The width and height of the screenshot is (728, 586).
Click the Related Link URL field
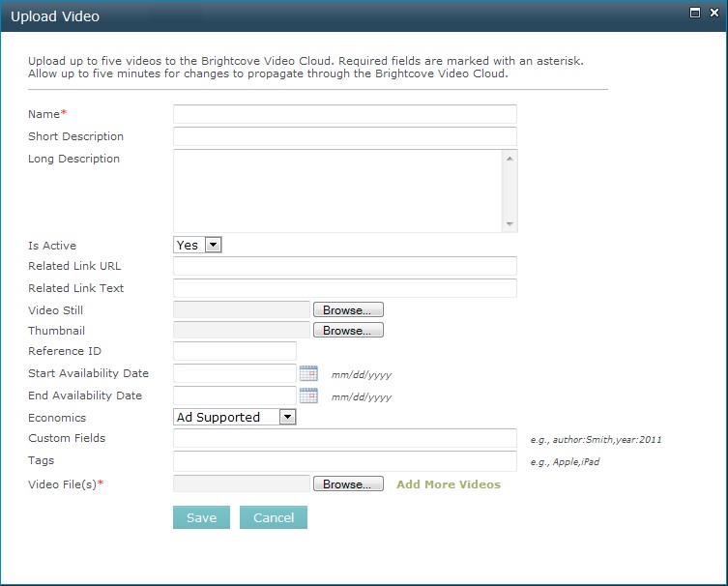(x=345, y=266)
